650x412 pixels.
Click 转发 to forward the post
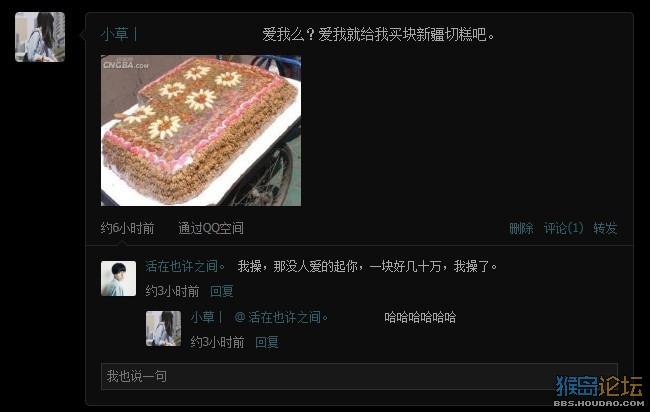click(x=605, y=228)
